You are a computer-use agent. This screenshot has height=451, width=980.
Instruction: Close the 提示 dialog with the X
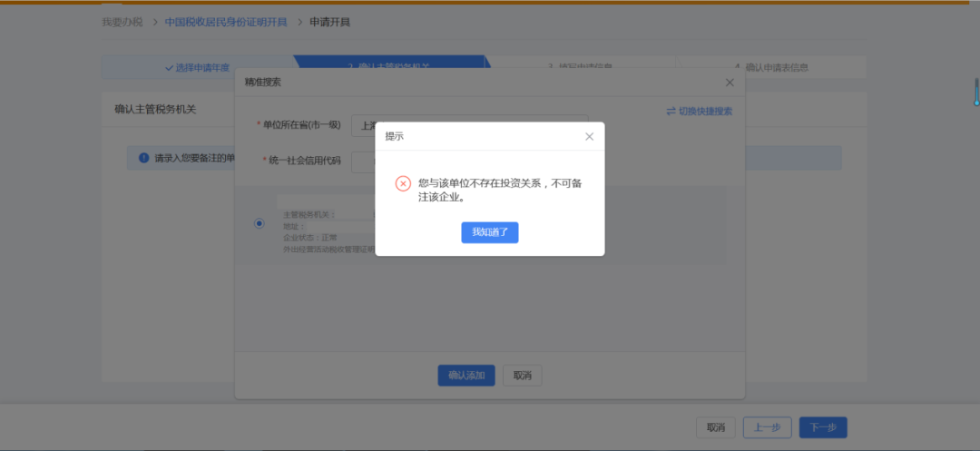click(x=589, y=136)
